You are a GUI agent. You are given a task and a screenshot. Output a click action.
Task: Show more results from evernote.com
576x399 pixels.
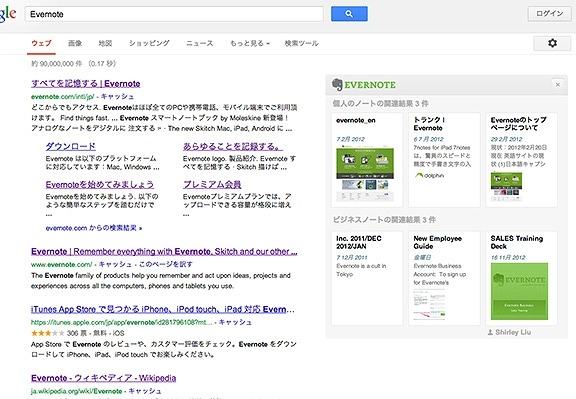(94, 228)
